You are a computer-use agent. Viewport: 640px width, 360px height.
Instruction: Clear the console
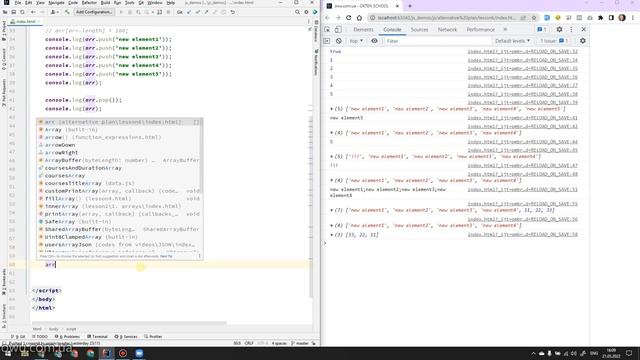338,41
